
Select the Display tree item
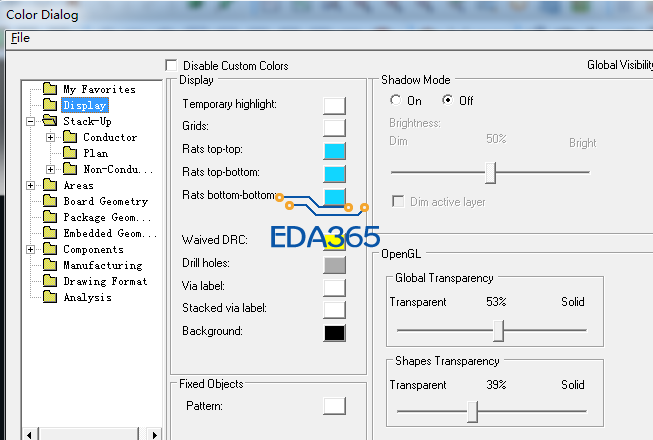click(x=85, y=105)
